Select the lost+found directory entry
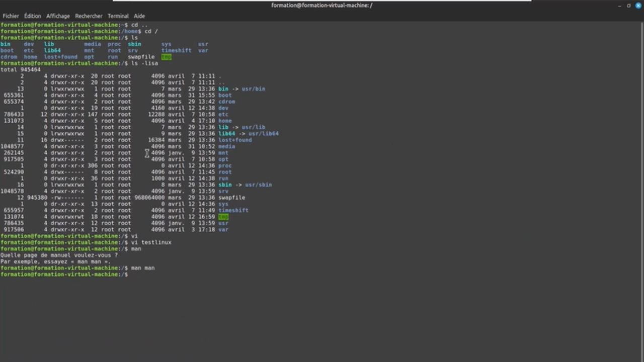The width and height of the screenshot is (644, 362). pos(235,140)
